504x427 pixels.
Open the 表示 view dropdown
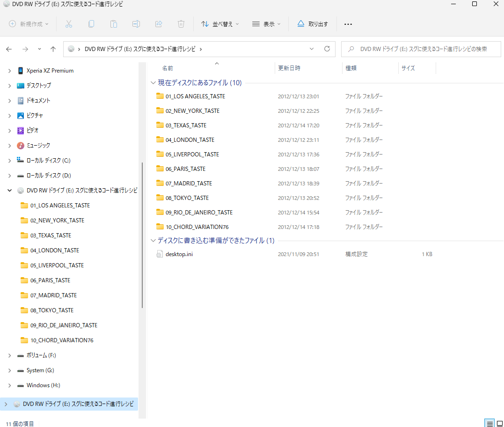(x=266, y=24)
